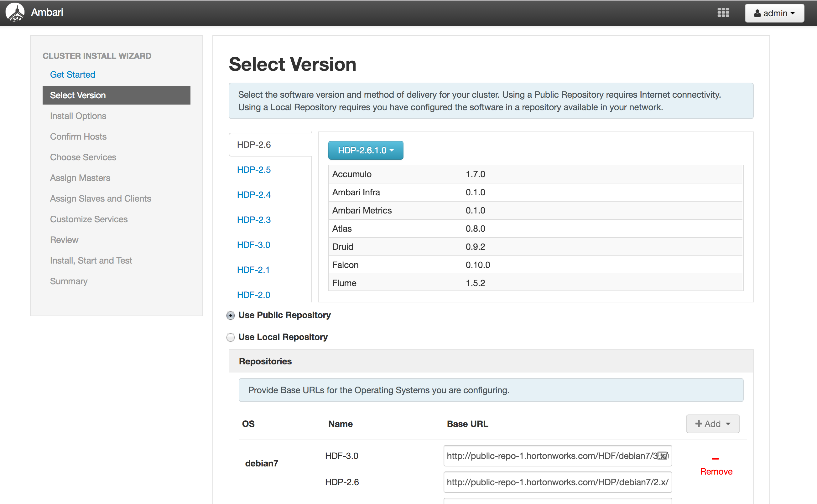Open the admin user dropdown
Viewport: 817px width, 504px height.
(x=774, y=13)
